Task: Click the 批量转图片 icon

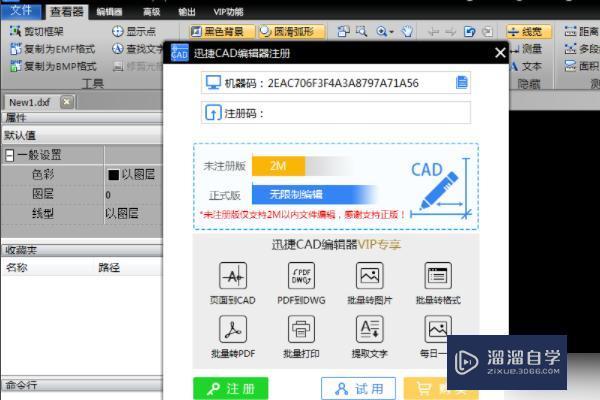Action: [370, 276]
